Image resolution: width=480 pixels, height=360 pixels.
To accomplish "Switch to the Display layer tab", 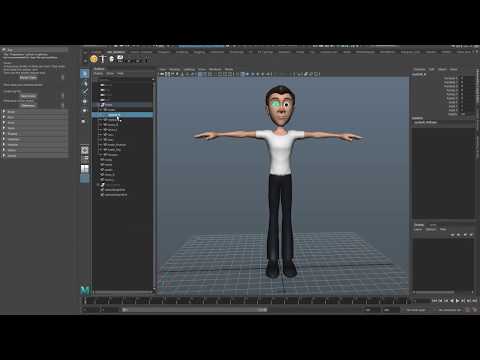I will (419, 225).
